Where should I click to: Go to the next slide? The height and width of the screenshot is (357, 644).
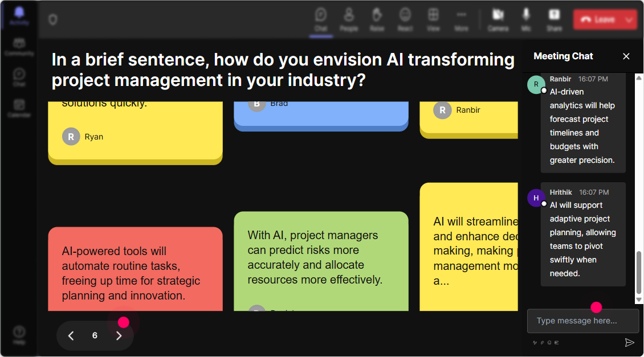tap(119, 336)
